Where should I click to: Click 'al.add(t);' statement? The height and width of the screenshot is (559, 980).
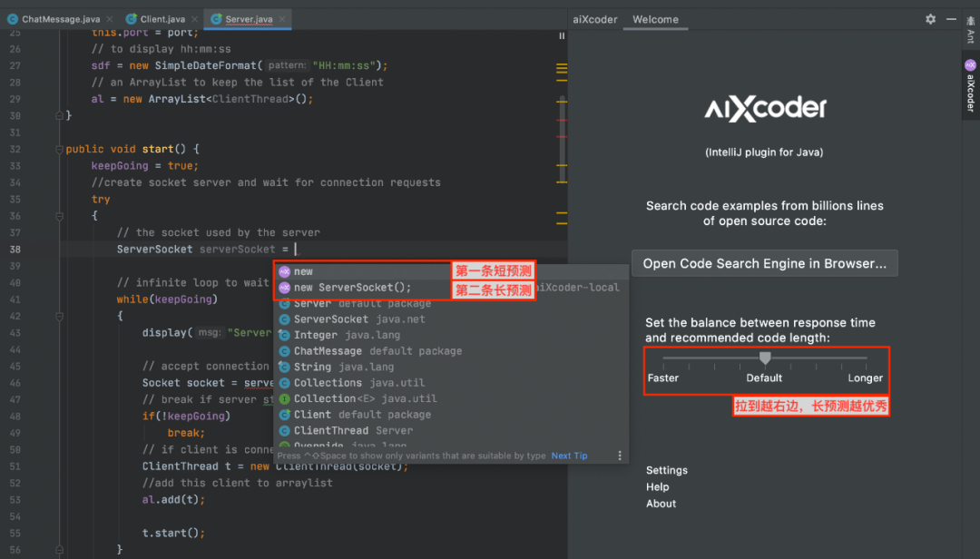click(x=173, y=500)
